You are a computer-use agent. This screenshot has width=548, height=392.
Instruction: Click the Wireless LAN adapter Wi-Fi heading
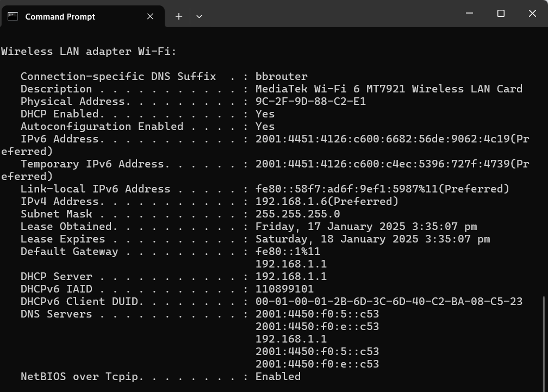(89, 51)
